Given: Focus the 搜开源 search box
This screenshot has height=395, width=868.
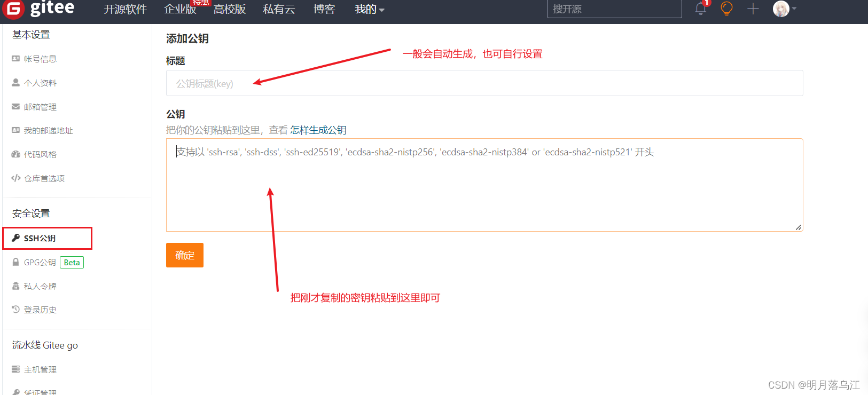Looking at the screenshot, I should click(x=614, y=9).
